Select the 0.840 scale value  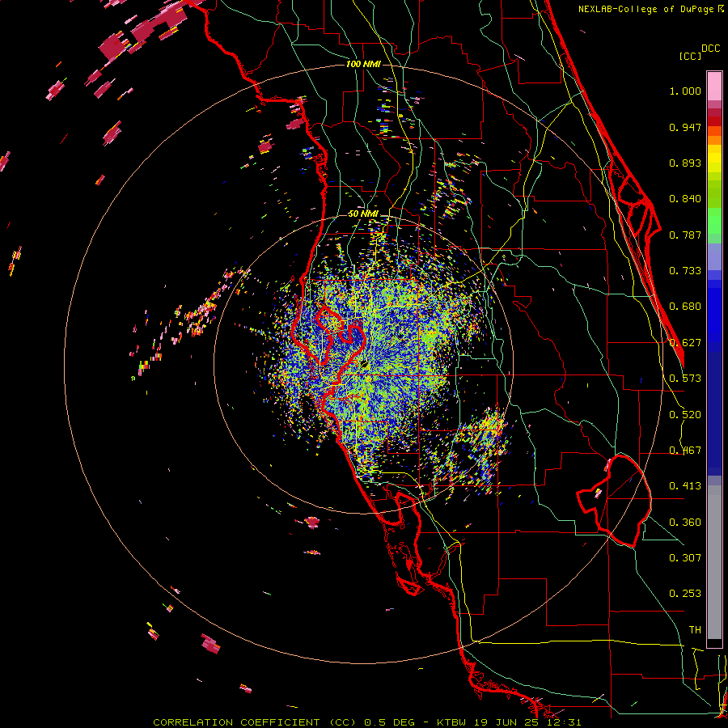pos(685,199)
